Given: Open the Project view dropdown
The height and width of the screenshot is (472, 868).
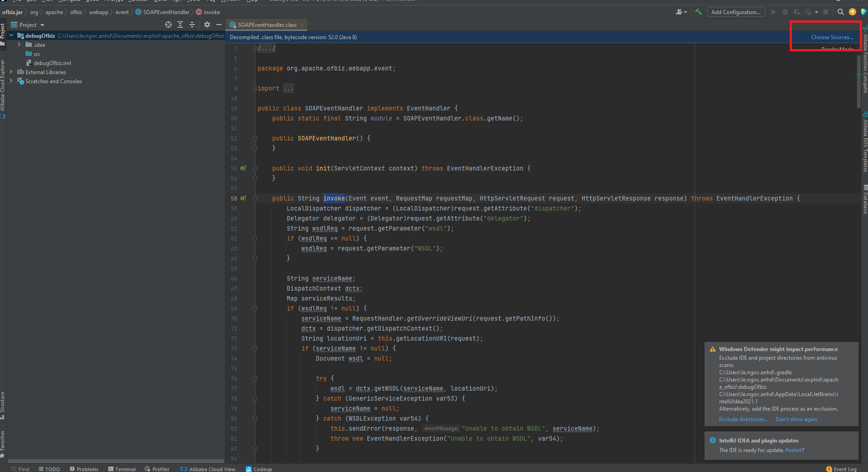Looking at the screenshot, I should point(42,25).
